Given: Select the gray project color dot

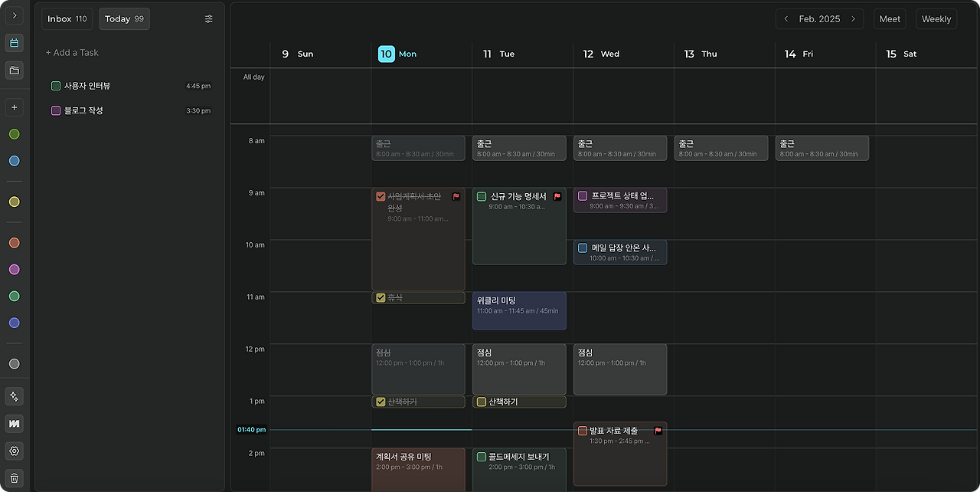Looking at the screenshot, I should pyautogui.click(x=14, y=364).
